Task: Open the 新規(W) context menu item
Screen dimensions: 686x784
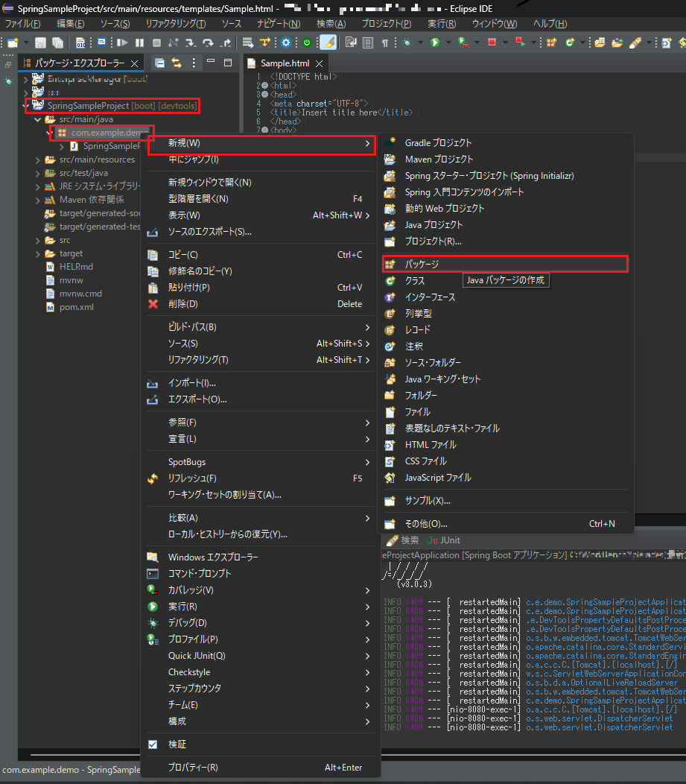Action: 261,144
